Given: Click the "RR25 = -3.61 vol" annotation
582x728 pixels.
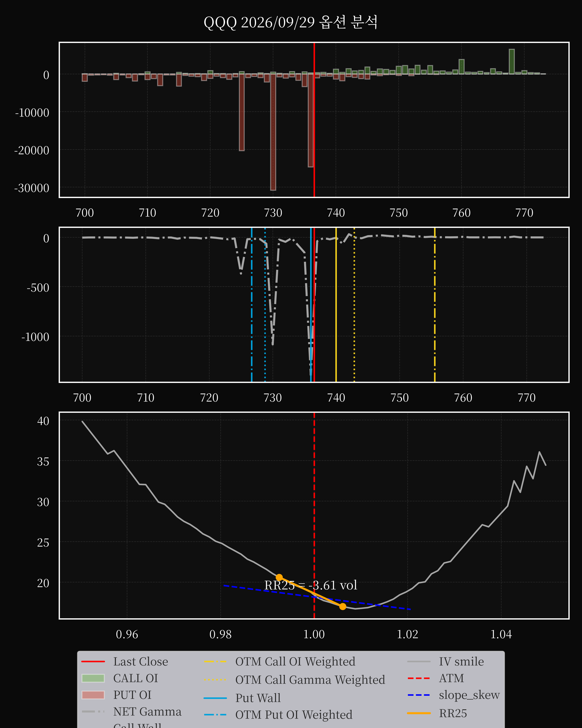Looking at the screenshot, I should tap(310, 585).
